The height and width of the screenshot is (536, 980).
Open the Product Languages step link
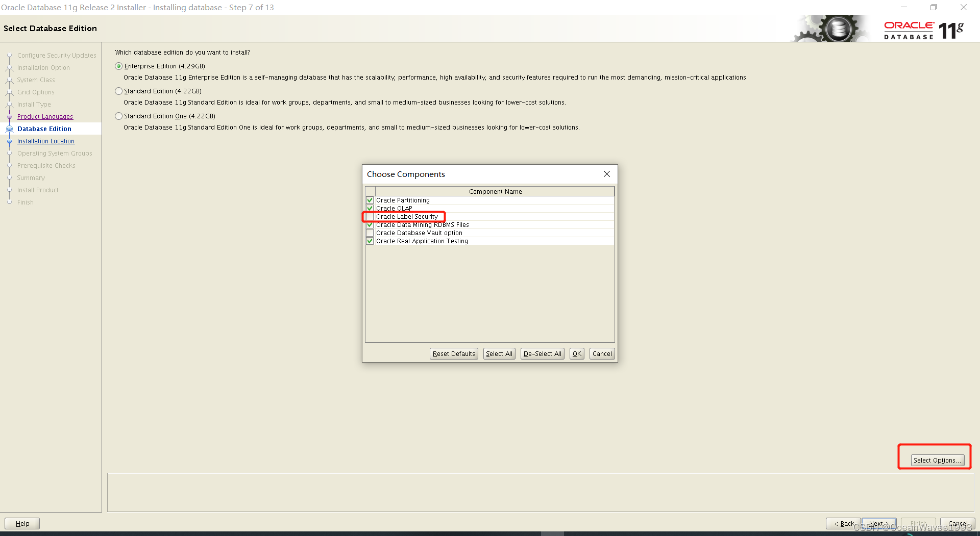(x=45, y=117)
